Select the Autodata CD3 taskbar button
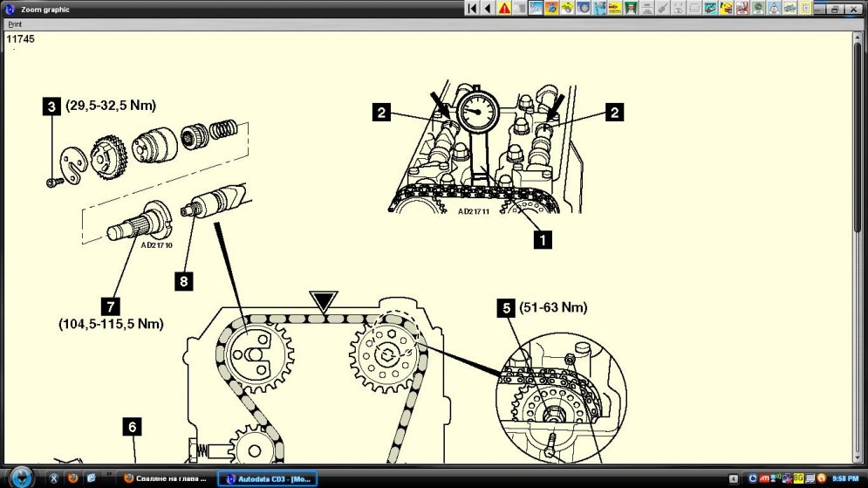 tap(267, 478)
